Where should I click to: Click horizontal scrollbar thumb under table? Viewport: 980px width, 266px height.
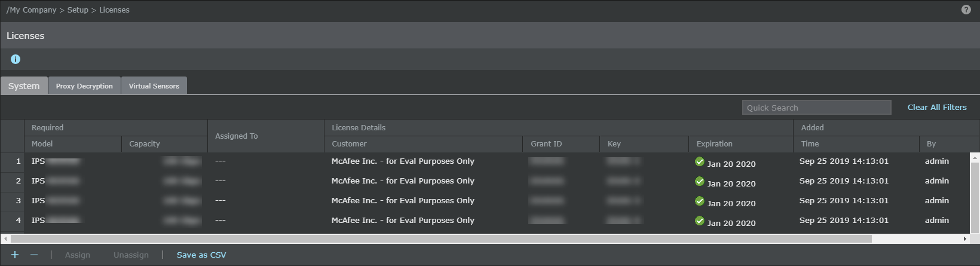click(441, 239)
